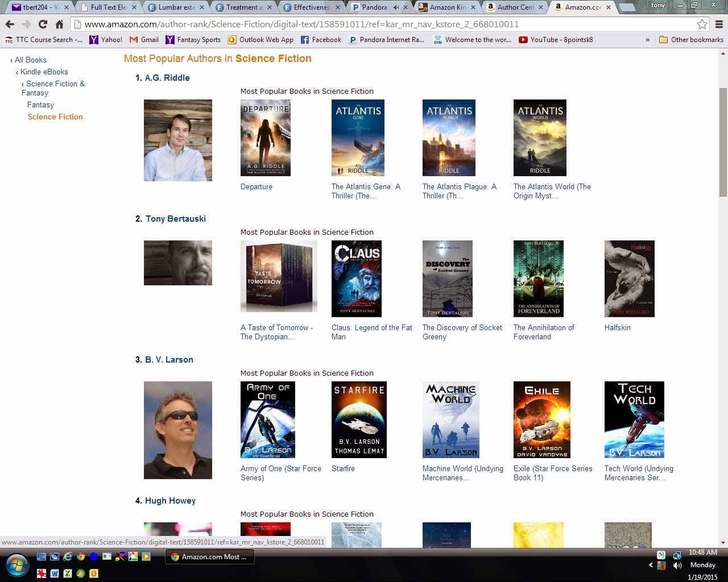Open the TTC Course Search bookmark
The image size is (728, 582).
[43, 40]
